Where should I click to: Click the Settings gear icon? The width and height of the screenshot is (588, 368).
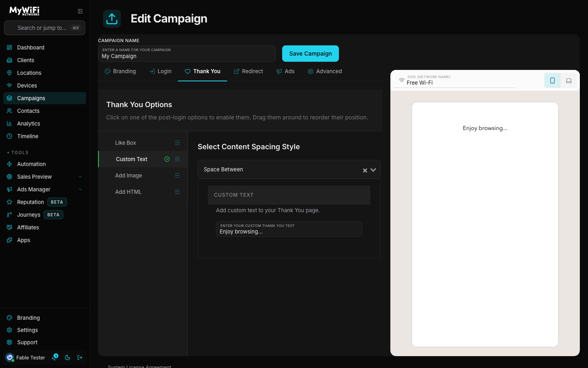9,330
